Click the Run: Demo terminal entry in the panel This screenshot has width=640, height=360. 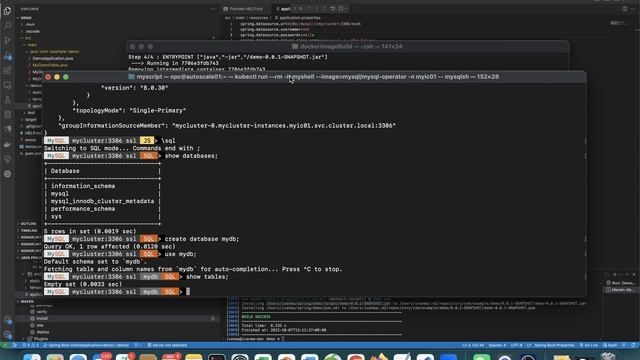pyautogui.click(x=620, y=283)
